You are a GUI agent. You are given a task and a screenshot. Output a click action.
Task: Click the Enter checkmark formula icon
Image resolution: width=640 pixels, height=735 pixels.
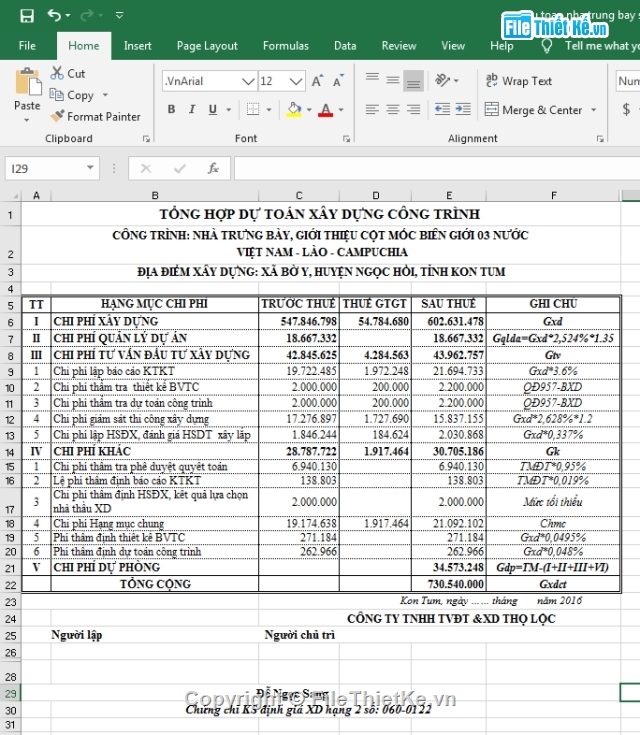180,168
